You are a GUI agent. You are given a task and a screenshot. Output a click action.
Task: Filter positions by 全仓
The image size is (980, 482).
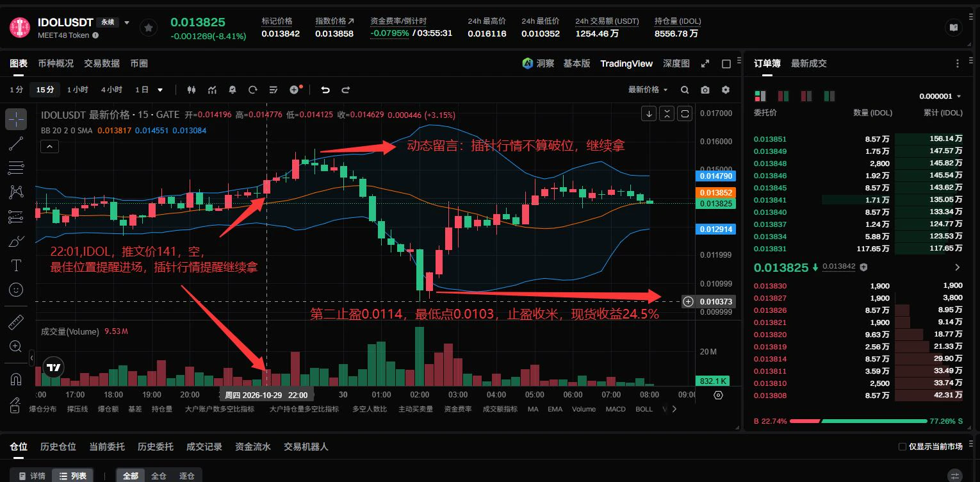[159, 476]
